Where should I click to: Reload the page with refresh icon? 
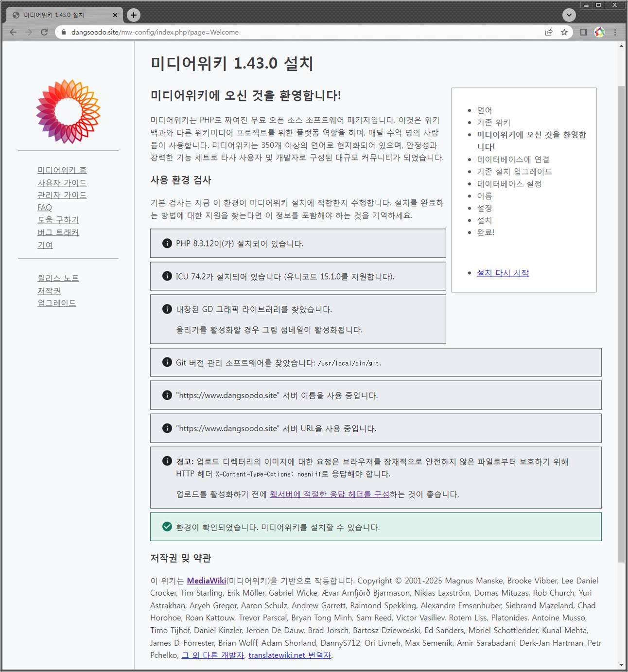pos(44,32)
